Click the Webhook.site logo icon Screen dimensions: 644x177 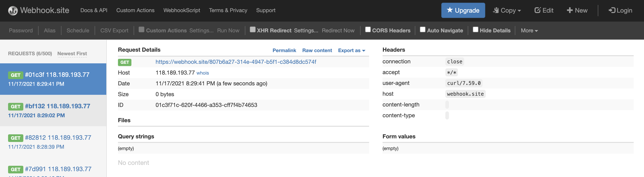[13, 10]
